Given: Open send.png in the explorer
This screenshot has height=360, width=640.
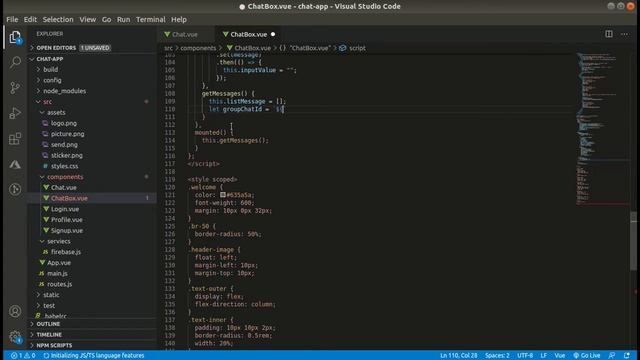Looking at the screenshot, I should tap(92, 144).
